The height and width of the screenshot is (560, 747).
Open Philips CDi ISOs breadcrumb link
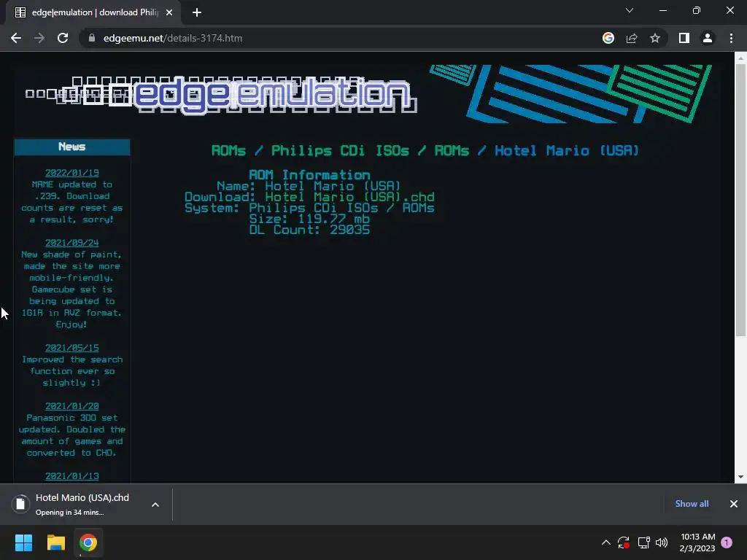coord(340,151)
